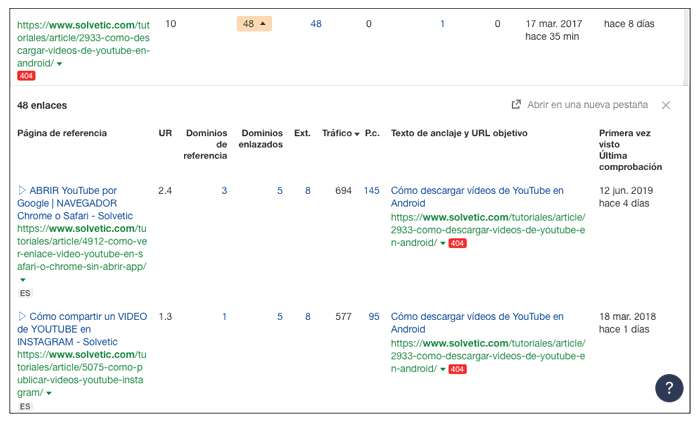The image size is (700, 423).
Task: Click the ES badge of the INSTAGRAM row
Action: click(25, 407)
